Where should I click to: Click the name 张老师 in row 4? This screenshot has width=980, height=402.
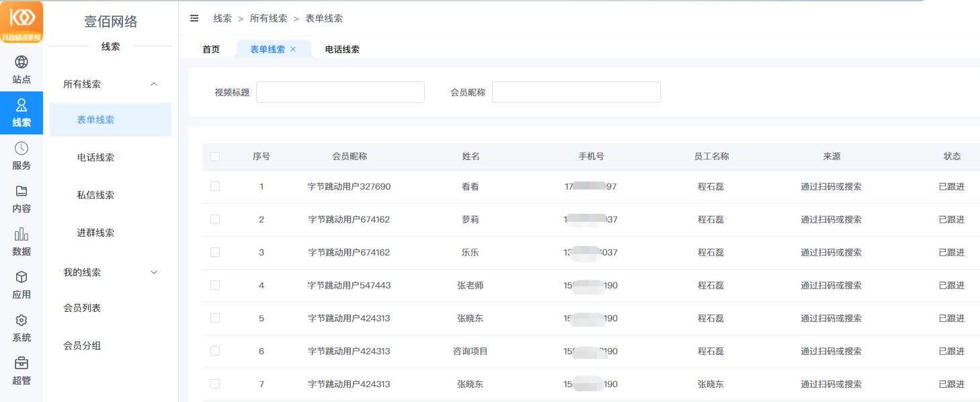pos(471,285)
